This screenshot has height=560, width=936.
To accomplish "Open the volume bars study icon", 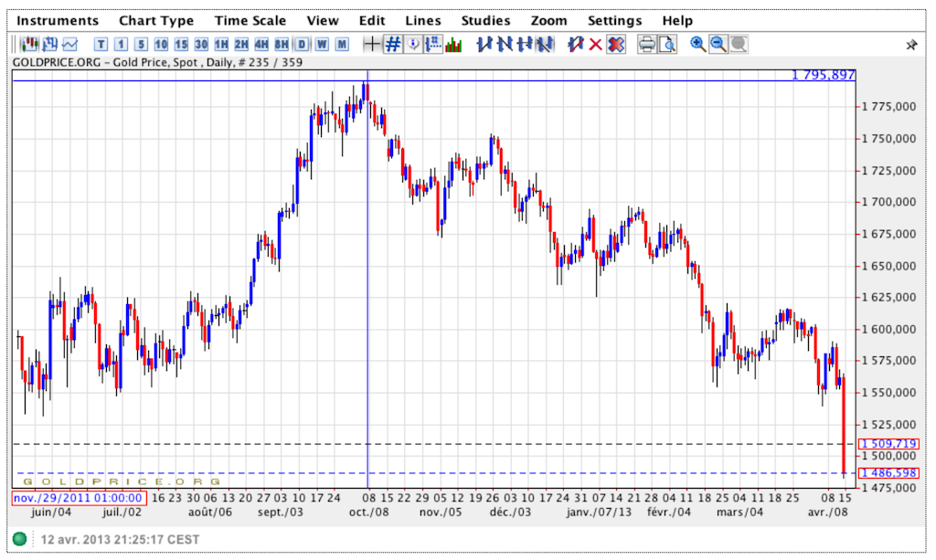I will click(x=453, y=44).
